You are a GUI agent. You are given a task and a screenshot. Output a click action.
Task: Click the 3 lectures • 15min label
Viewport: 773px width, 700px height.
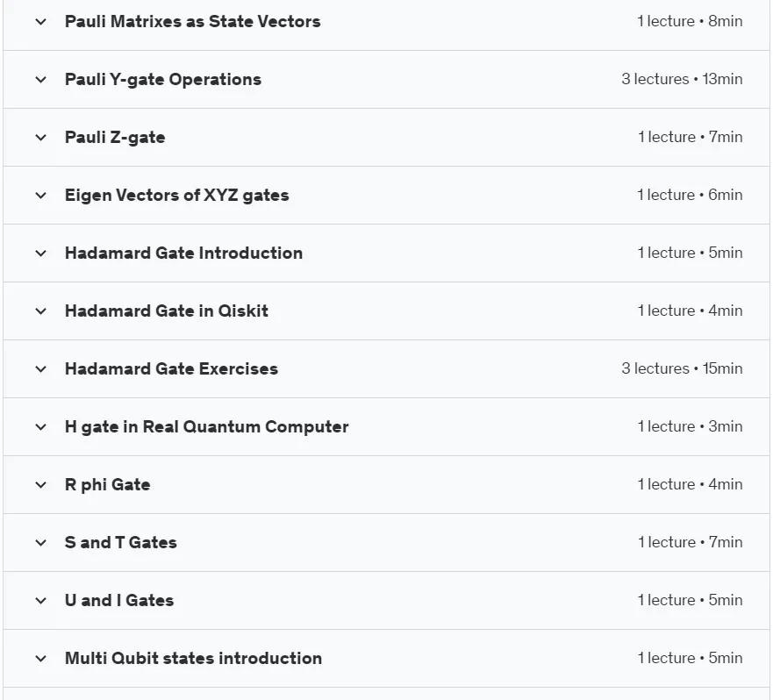682,368
